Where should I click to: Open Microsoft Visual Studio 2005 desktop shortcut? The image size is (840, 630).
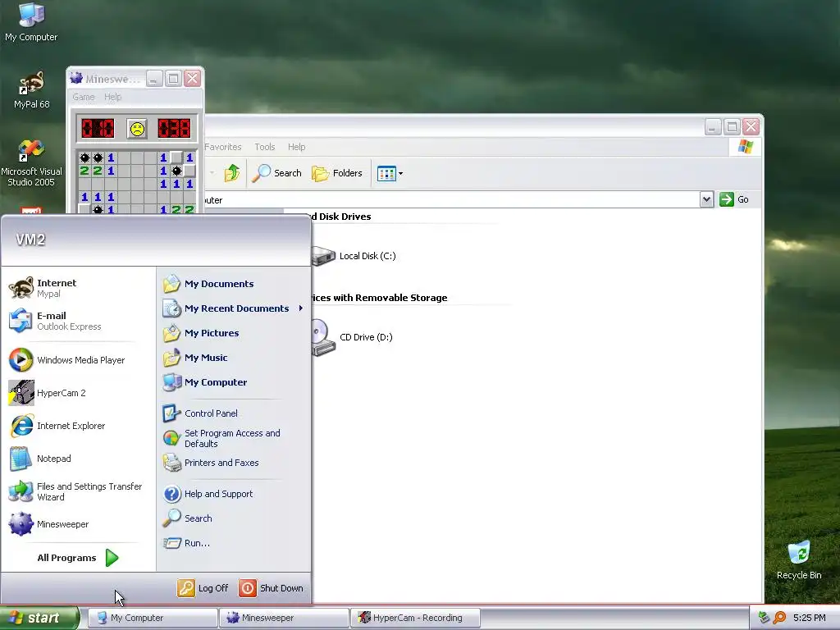click(31, 163)
